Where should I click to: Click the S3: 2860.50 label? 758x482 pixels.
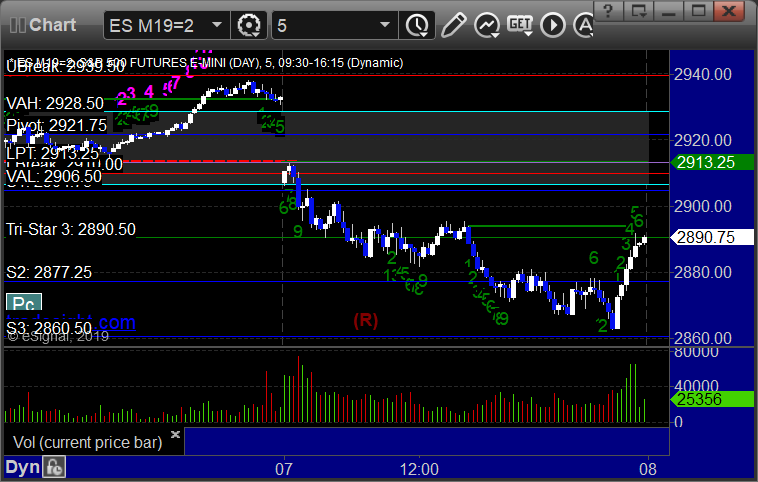(48, 329)
